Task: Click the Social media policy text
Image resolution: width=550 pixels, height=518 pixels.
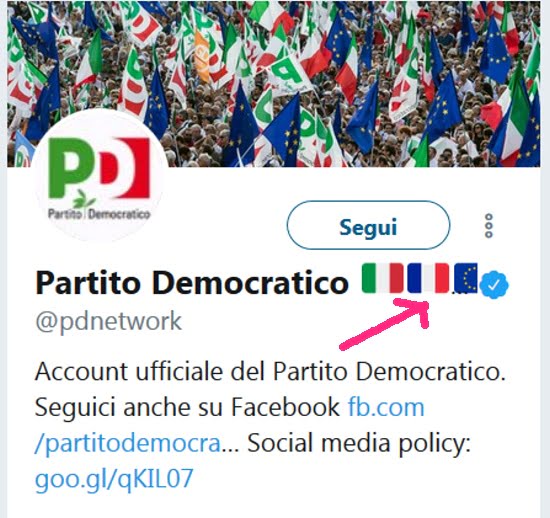Action: click(x=358, y=443)
